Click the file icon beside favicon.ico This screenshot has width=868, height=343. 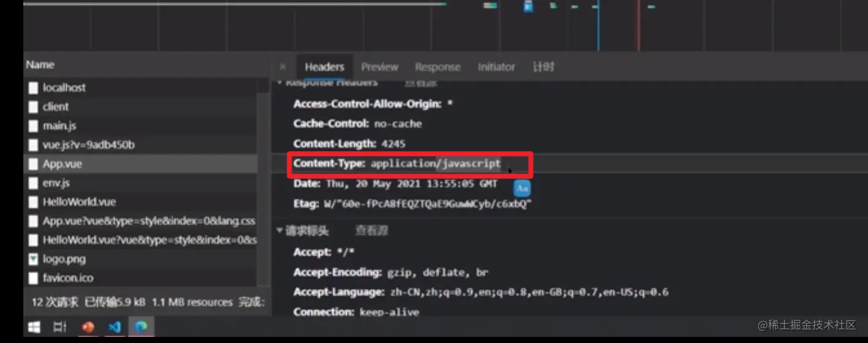(x=33, y=278)
